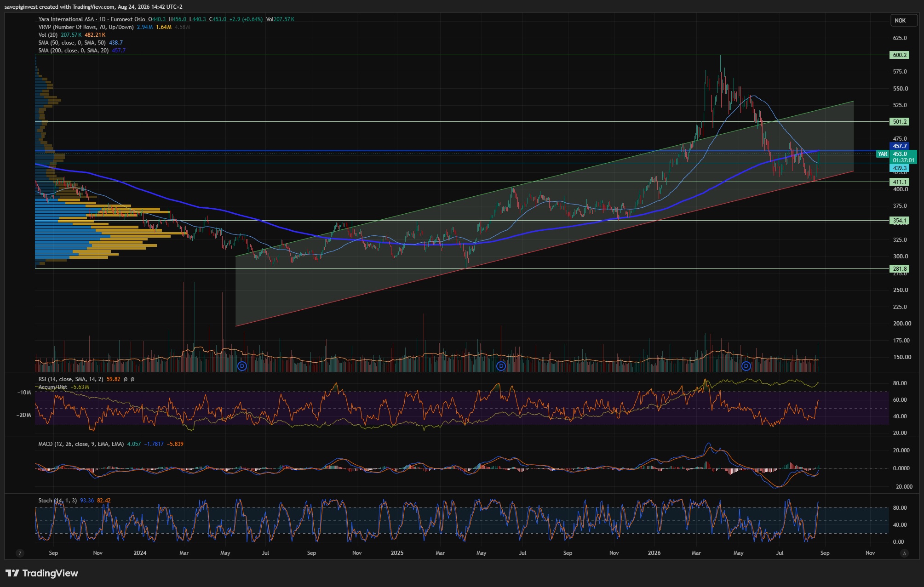Click the first dividend D marker near Jun 2024

pos(242,366)
